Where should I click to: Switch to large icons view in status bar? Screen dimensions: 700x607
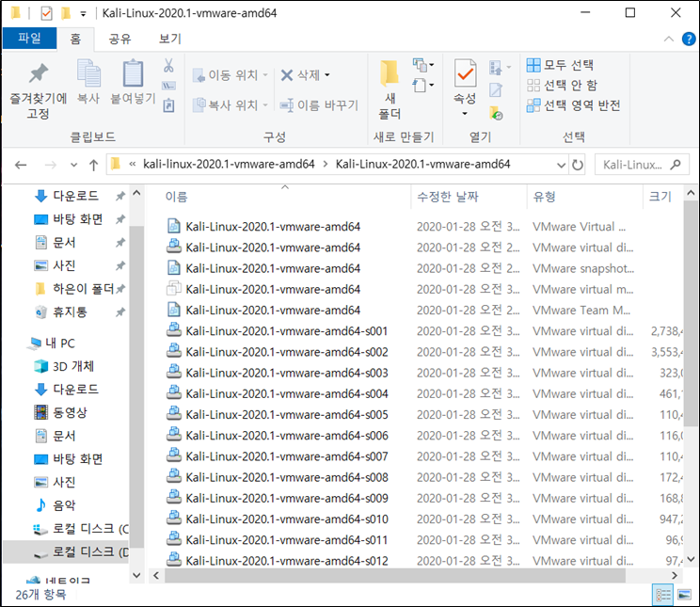coord(684,595)
